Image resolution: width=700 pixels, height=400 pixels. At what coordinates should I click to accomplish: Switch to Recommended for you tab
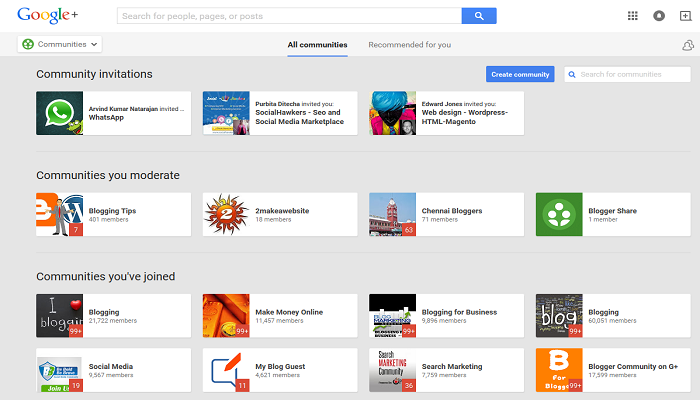409,45
